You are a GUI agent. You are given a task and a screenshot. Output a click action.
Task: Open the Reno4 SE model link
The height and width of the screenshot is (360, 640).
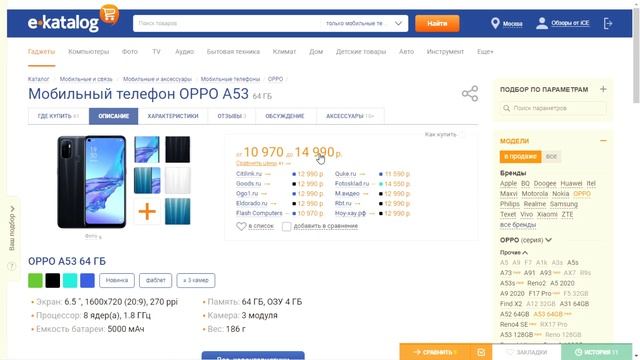click(514, 324)
